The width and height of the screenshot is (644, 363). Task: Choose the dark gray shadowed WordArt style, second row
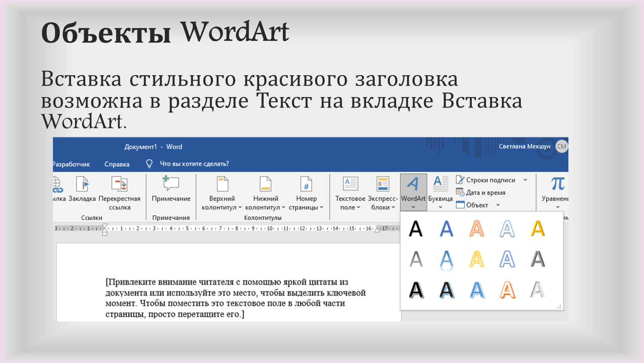click(x=538, y=259)
